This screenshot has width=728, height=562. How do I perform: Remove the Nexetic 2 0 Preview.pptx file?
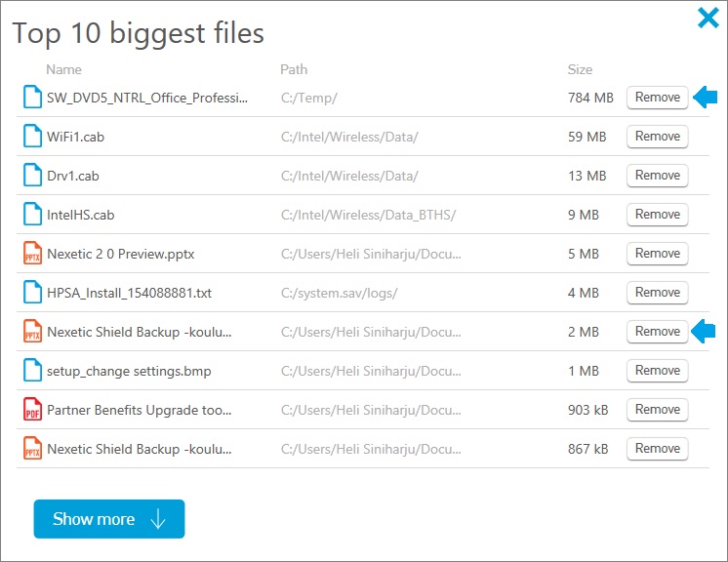pos(657,254)
